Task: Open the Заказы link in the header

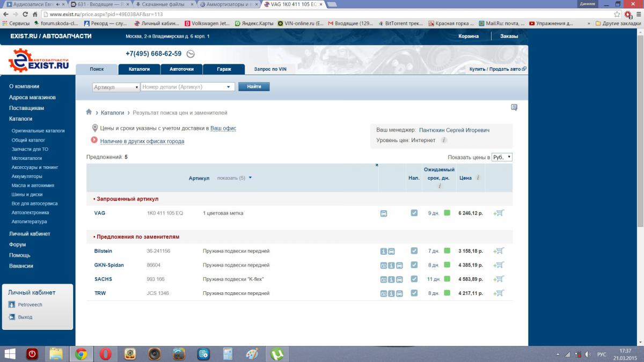Action: point(509,36)
